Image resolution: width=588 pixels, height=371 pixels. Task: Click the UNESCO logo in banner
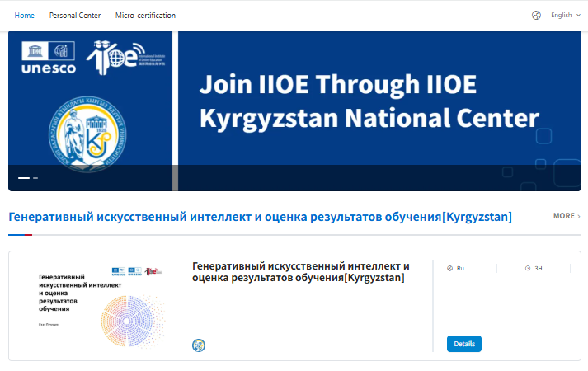click(x=49, y=57)
